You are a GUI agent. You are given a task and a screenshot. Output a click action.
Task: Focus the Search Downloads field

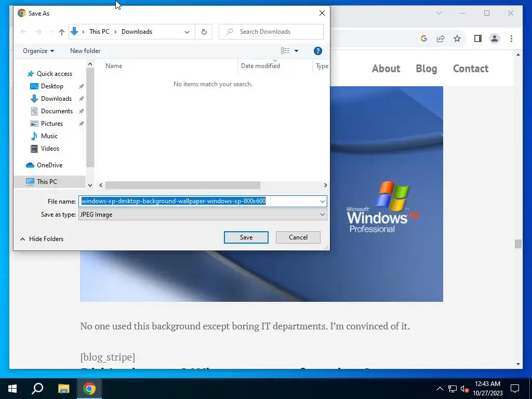coord(271,32)
